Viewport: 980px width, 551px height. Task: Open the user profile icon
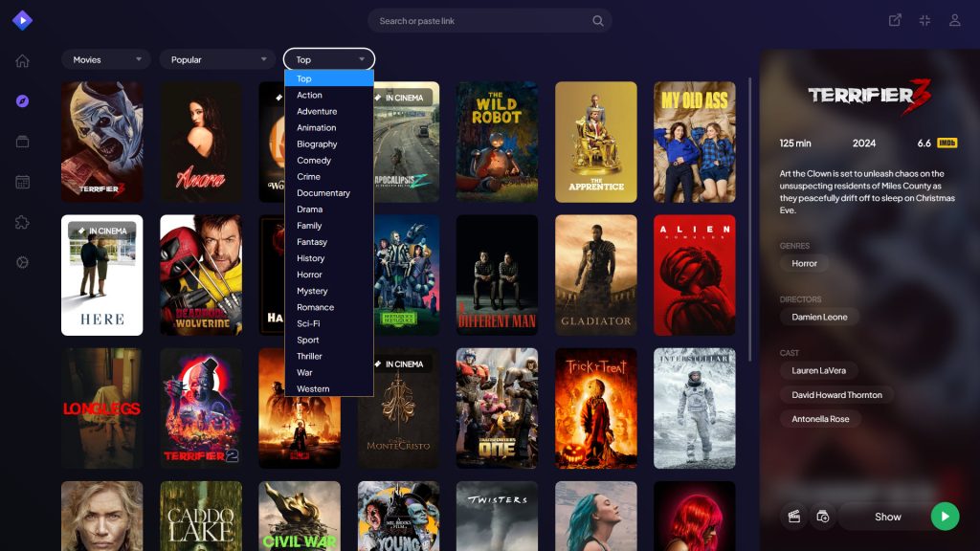coord(954,21)
